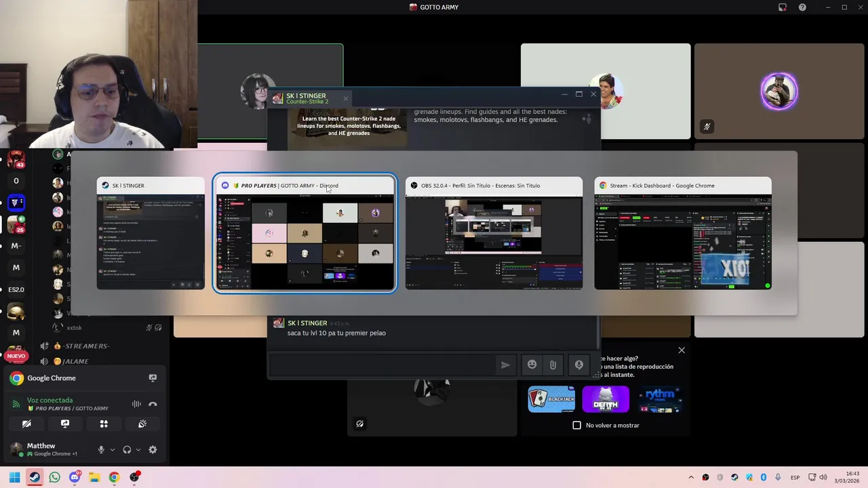Expand headphone output options dropdown arrow
Viewport: 868px width, 488px height.
138,449
